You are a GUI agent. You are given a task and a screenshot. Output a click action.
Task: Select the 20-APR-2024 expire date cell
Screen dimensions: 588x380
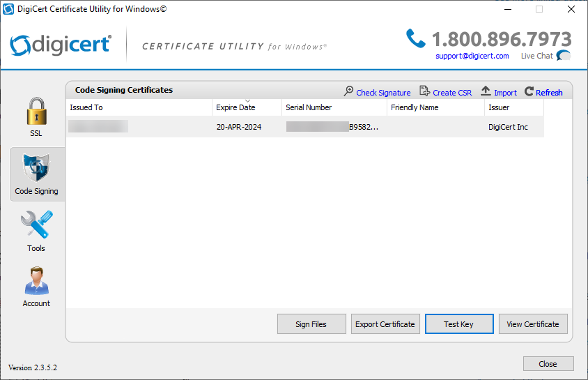click(239, 127)
